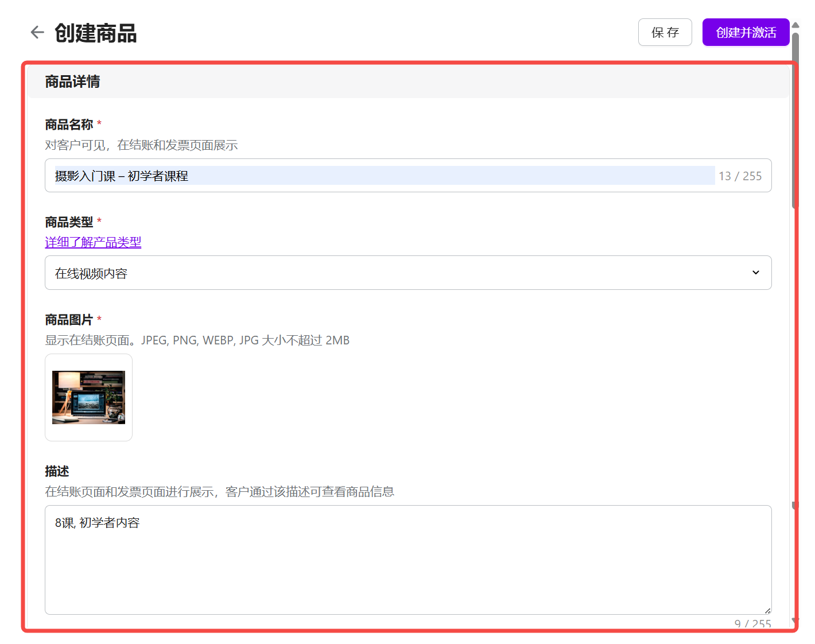Focus the 商品名称 text input field
This screenshot has height=644, width=815.
[x=385, y=176]
